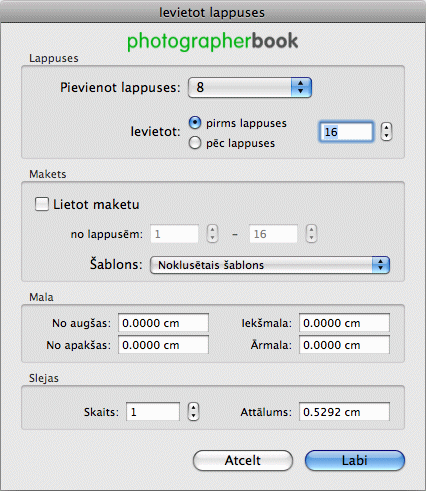
Task: Click the Atcelt button
Action: (x=243, y=460)
